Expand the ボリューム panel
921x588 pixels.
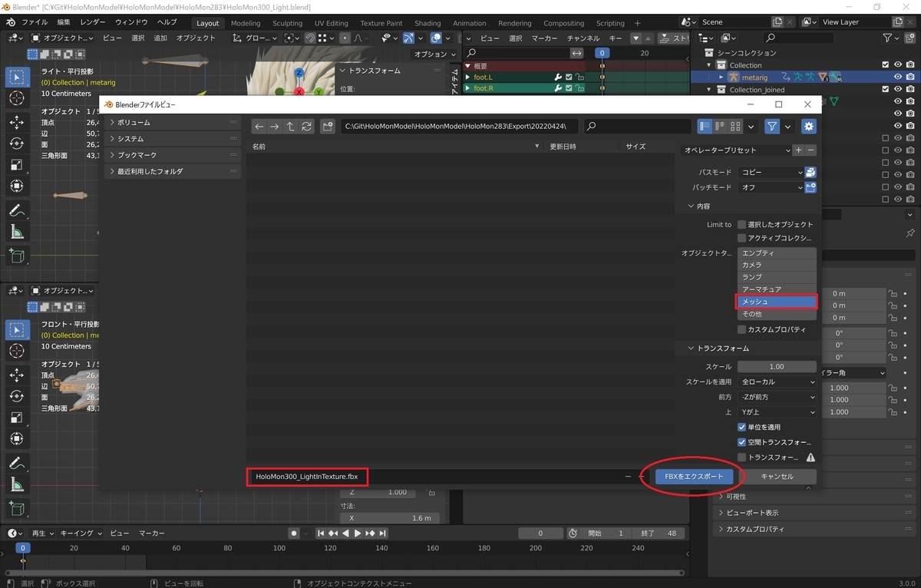pyautogui.click(x=172, y=123)
